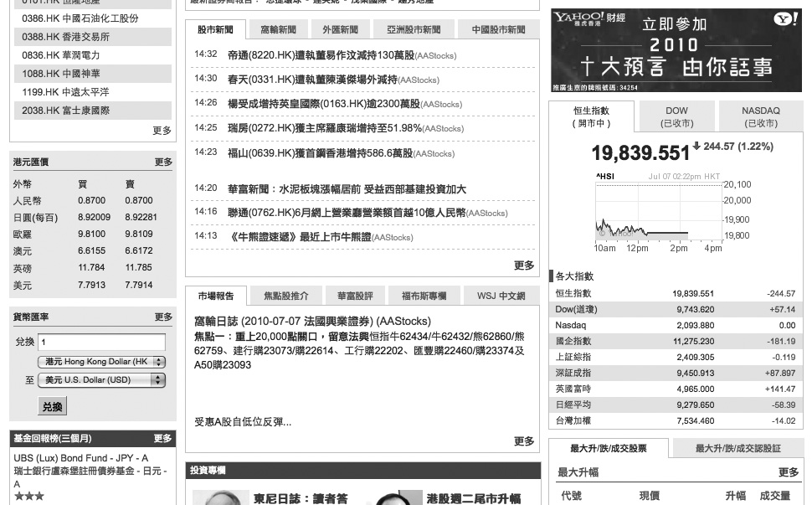Click 更多 under the market report panel
The width and height of the screenshot is (812, 505).
click(x=523, y=441)
